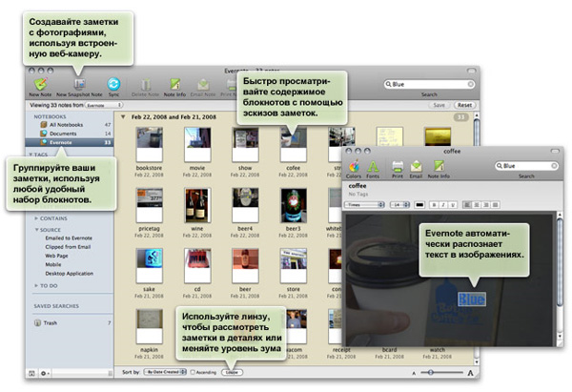Click the No Tags field in the coffee note
This screenshot has height=392, width=572.
[x=358, y=195]
